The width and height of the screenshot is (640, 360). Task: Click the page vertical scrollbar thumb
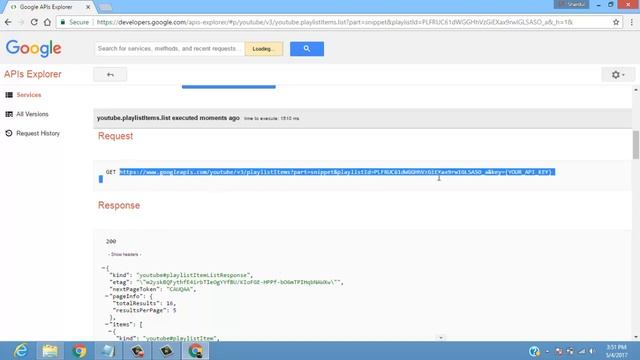pos(636,144)
